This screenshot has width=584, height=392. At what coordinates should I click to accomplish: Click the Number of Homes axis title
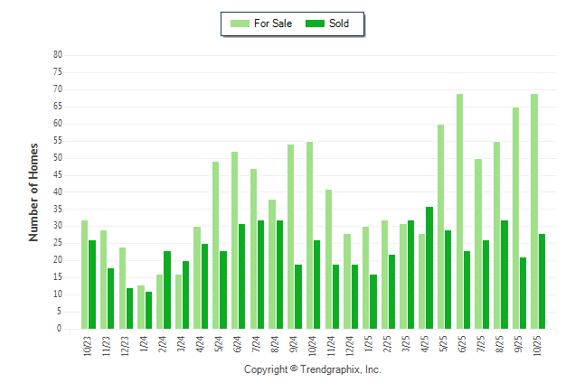point(34,191)
